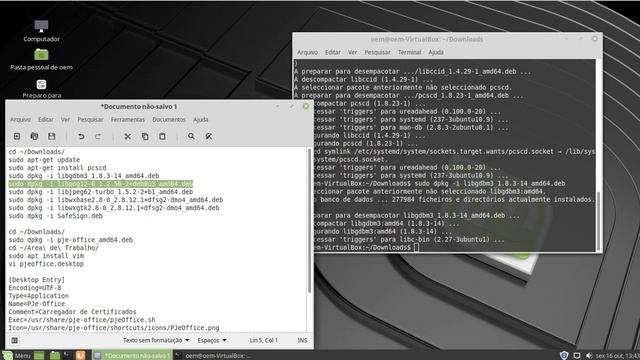The image size is (640, 360).
Task: Open the editor's Pesquisar menu
Action: 90,120
